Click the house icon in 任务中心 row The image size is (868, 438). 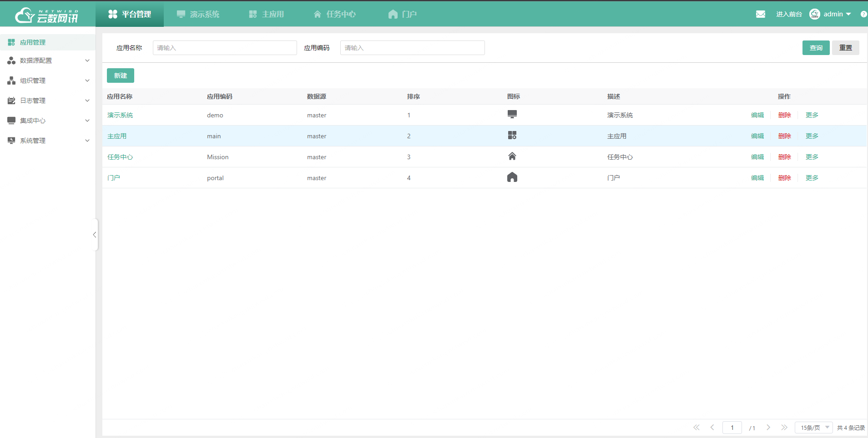pyautogui.click(x=512, y=156)
